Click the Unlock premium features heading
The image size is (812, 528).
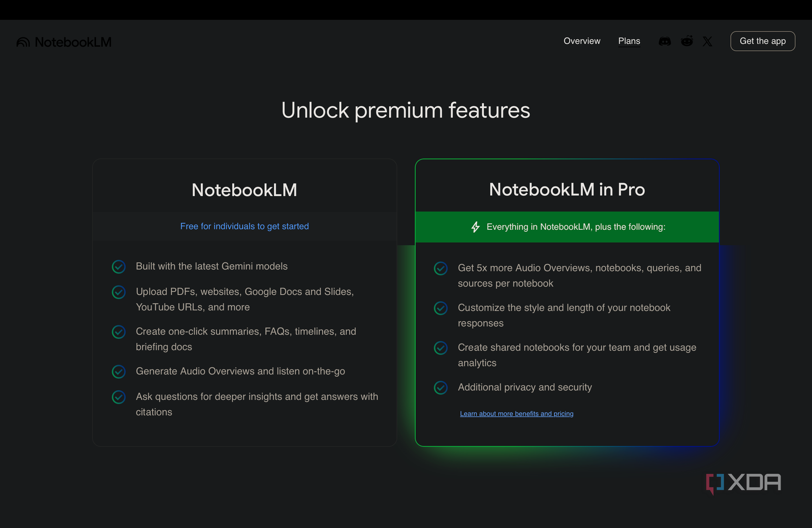406,110
